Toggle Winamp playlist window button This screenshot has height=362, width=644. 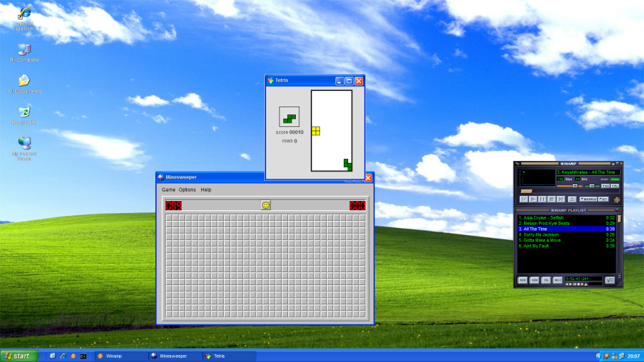coord(615,186)
